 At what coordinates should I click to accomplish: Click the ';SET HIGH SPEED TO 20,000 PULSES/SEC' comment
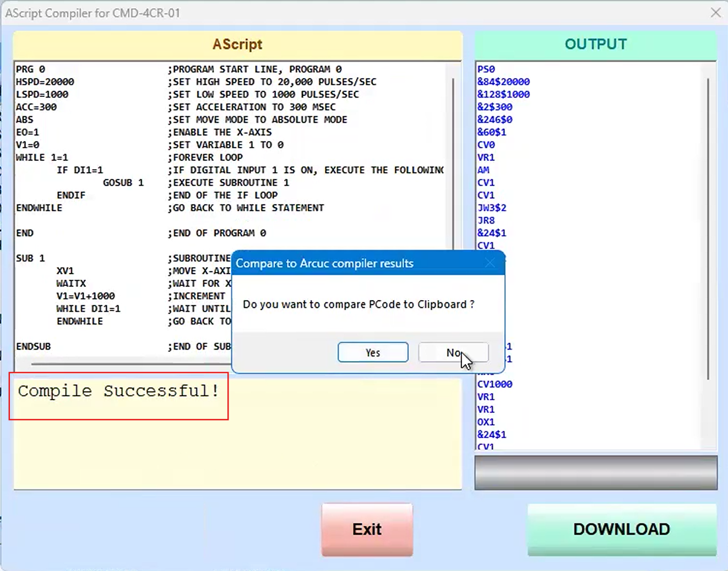tap(272, 82)
